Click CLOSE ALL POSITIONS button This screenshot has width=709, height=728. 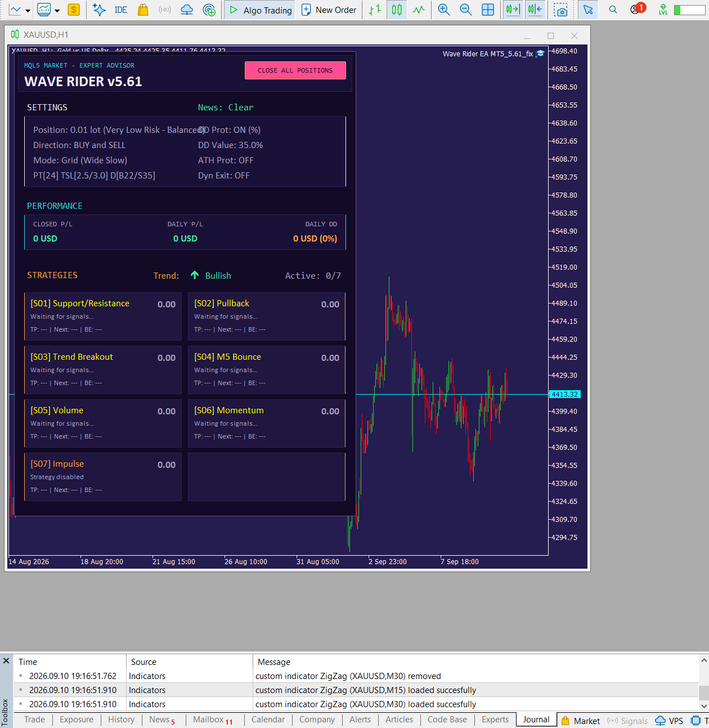coord(295,70)
